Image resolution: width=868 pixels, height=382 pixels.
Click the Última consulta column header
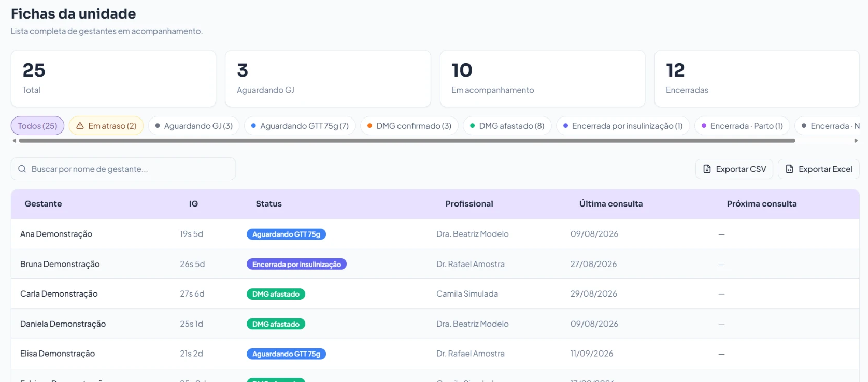(x=611, y=204)
